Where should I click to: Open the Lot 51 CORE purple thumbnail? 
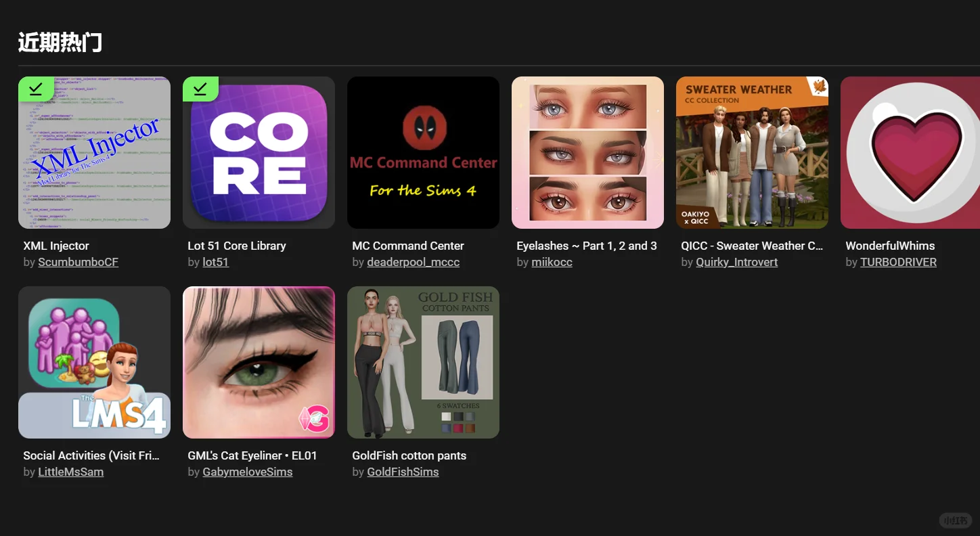259,152
